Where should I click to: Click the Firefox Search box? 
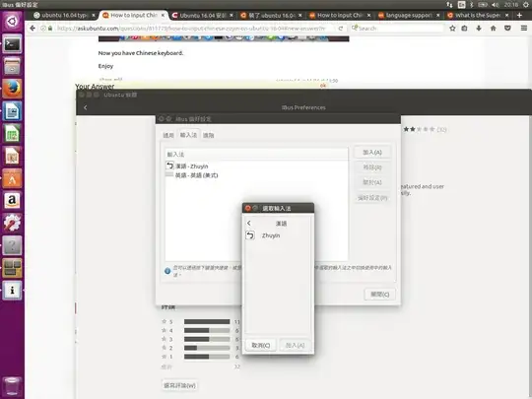click(x=397, y=29)
